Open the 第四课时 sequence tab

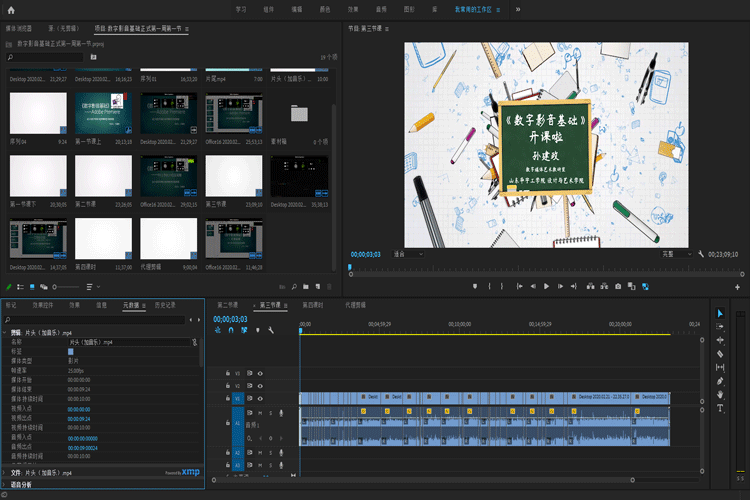(313, 304)
